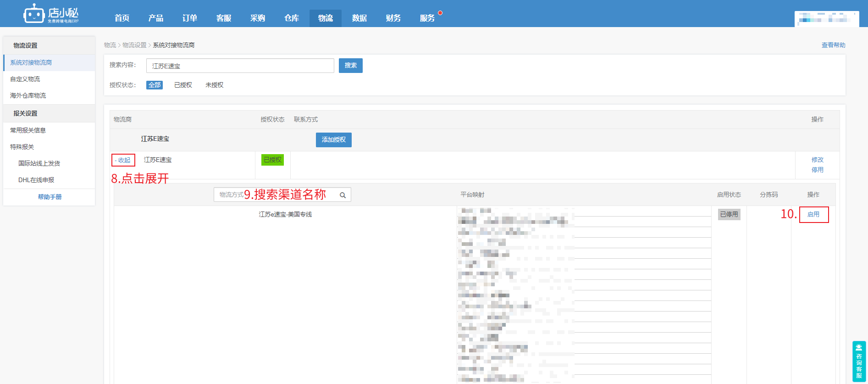This screenshot has height=384, width=868.
Task: Click the 联系方式 column header
Action: point(306,119)
